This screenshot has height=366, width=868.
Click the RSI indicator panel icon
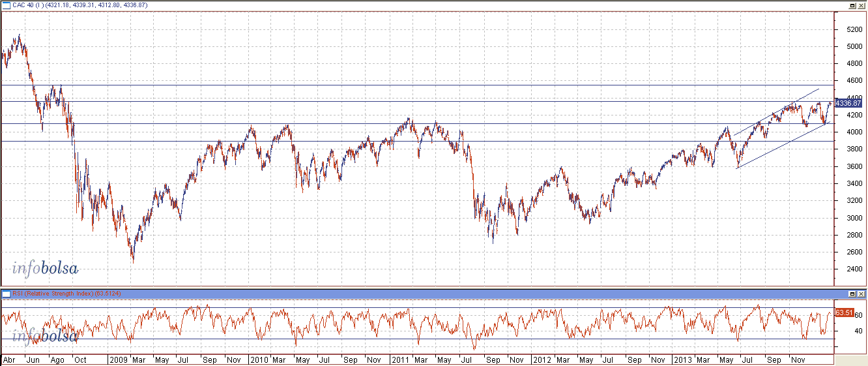pos(6,294)
